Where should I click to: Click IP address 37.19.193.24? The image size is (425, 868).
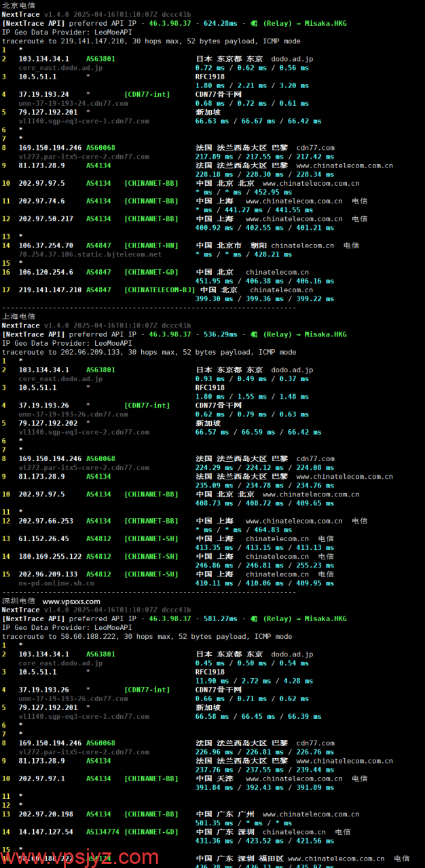(x=43, y=94)
